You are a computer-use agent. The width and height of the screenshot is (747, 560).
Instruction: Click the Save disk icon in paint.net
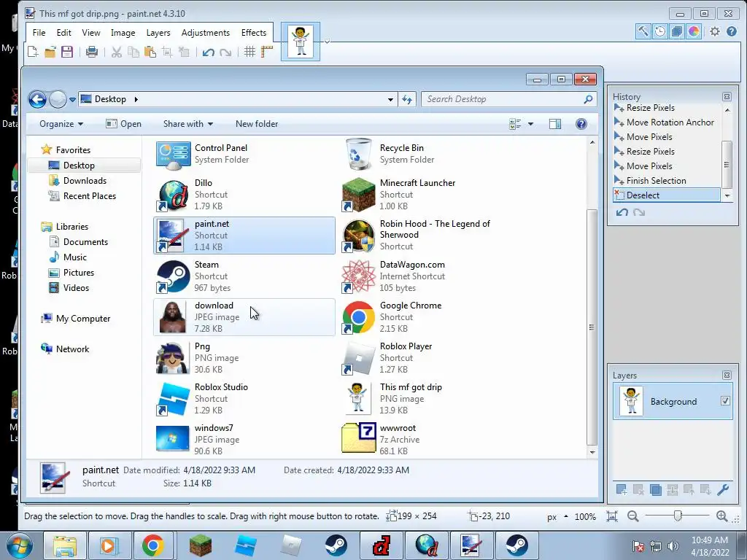tap(67, 52)
